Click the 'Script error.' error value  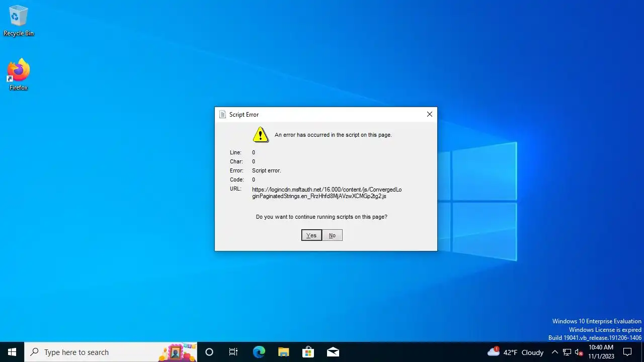point(267,170)
